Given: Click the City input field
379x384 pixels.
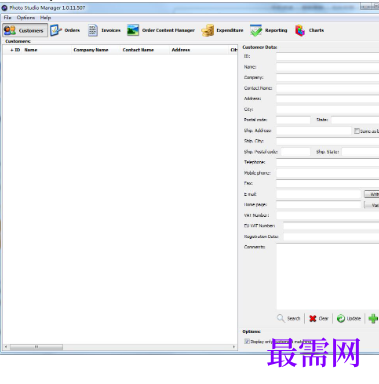Looking at the screenshot, I should point(327,109).
